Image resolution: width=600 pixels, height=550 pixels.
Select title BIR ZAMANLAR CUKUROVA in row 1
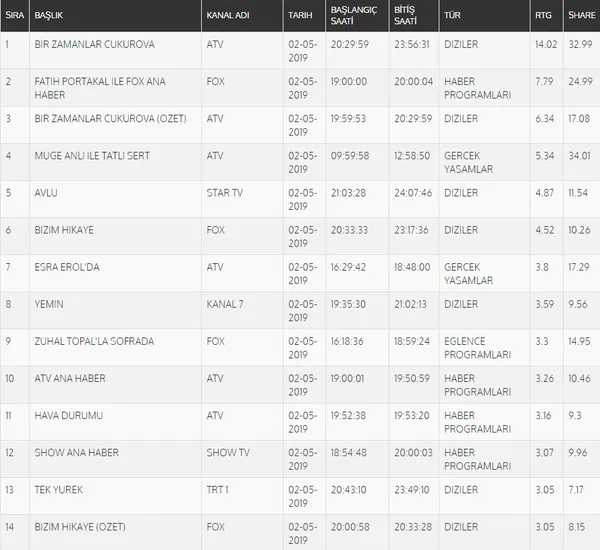tap(95, 44)
